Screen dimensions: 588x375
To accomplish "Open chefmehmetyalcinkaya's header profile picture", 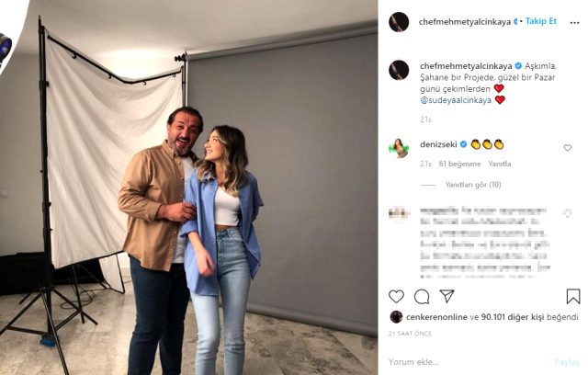I will click(x=399, y=22).
